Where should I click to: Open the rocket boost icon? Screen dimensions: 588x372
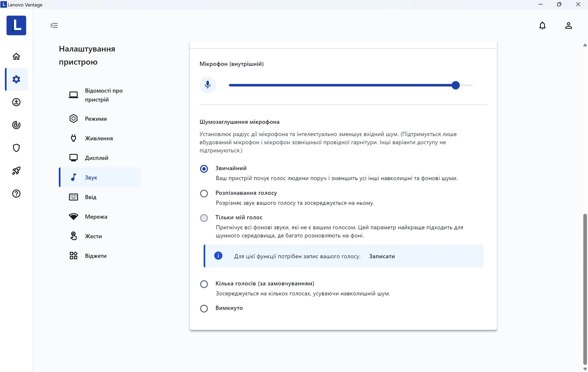click(x=16, y=171)
